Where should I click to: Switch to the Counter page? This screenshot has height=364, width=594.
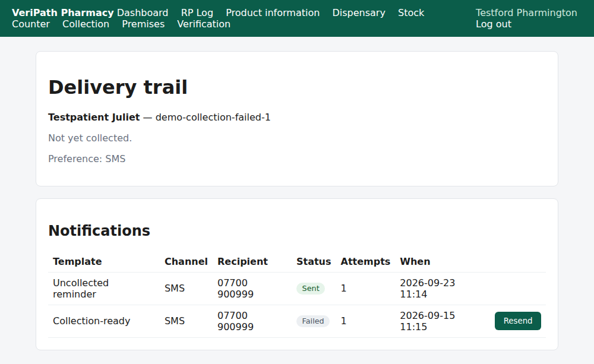(31, 24)
